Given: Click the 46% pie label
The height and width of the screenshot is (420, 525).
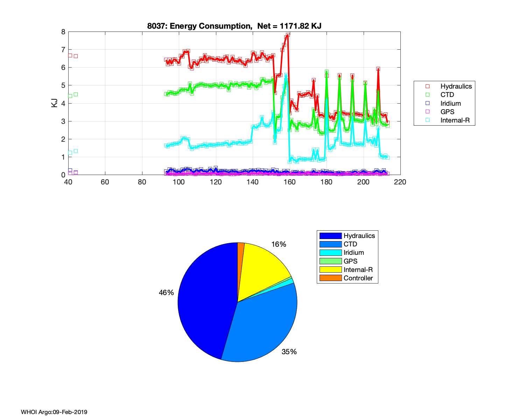Looking at the screenshot, I should pyautogui.click(x=166, y=293).
